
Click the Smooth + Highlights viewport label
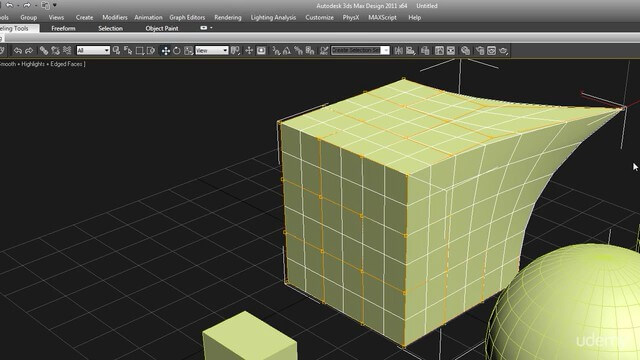pyautogui.click(x=42, y=64)
